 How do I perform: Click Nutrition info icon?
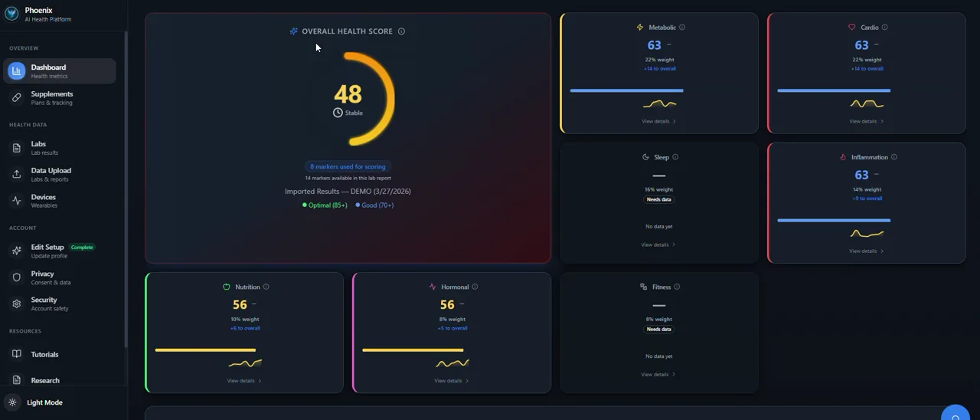pos(266,287)
